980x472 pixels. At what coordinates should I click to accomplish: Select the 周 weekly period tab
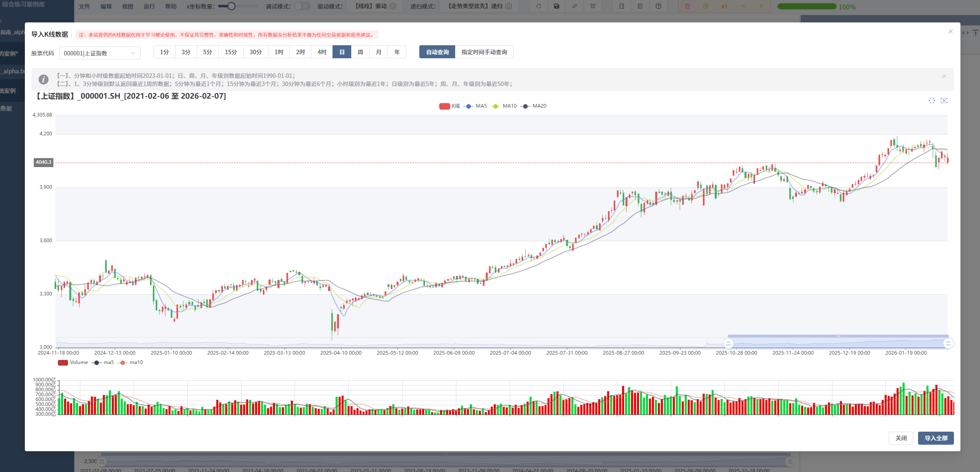(x=360, y=52)
